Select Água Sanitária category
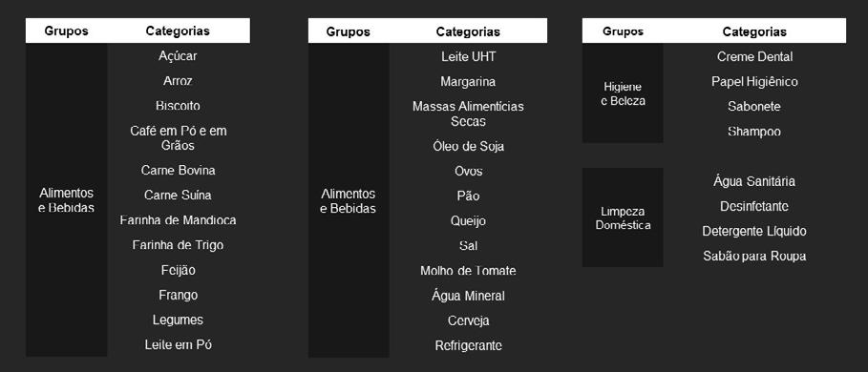 point(754,181)
